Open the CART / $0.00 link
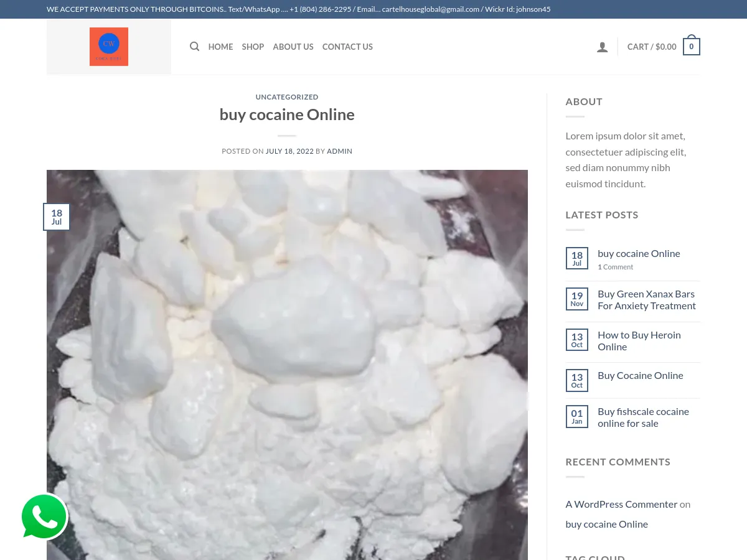Viewport: 747px width, 560px height. (x=651, y=47)
